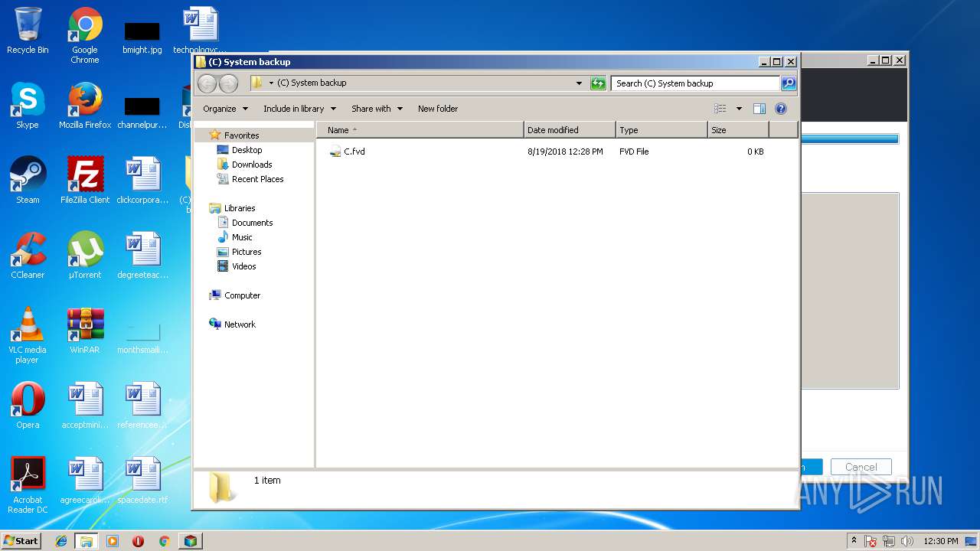This screenshot has height=551, width=980.
Task: Expand the view options dropdown arrow
Action: [739, 109]
